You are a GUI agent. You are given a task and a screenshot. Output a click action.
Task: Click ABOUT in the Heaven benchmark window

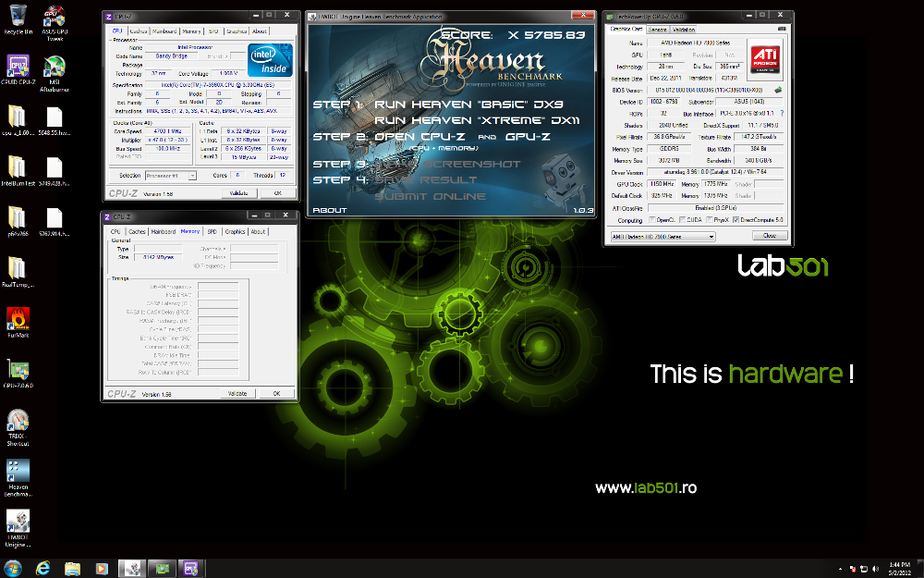click(330, 210)
